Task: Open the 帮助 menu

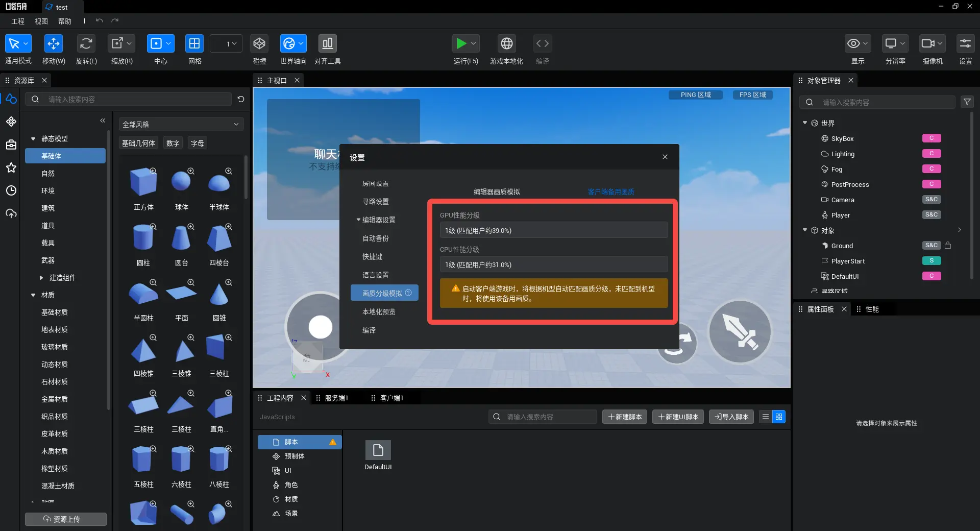Action: click(65, 21)
